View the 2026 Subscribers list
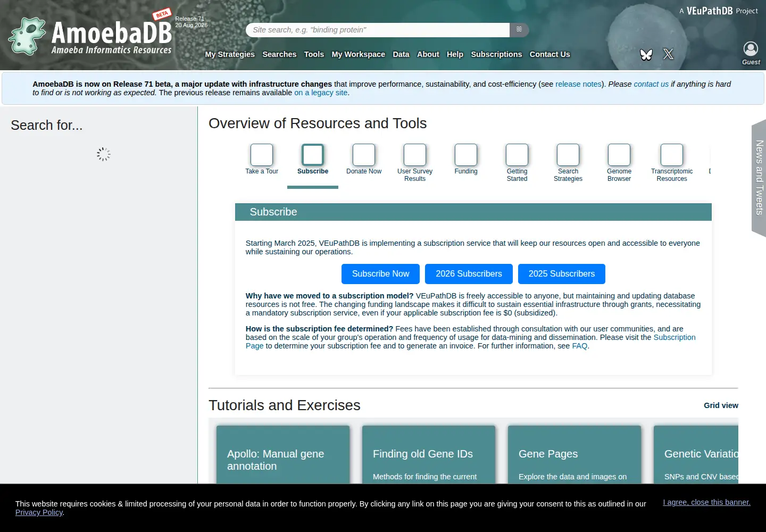Screen dimensions: 766x532 point(469,274)
